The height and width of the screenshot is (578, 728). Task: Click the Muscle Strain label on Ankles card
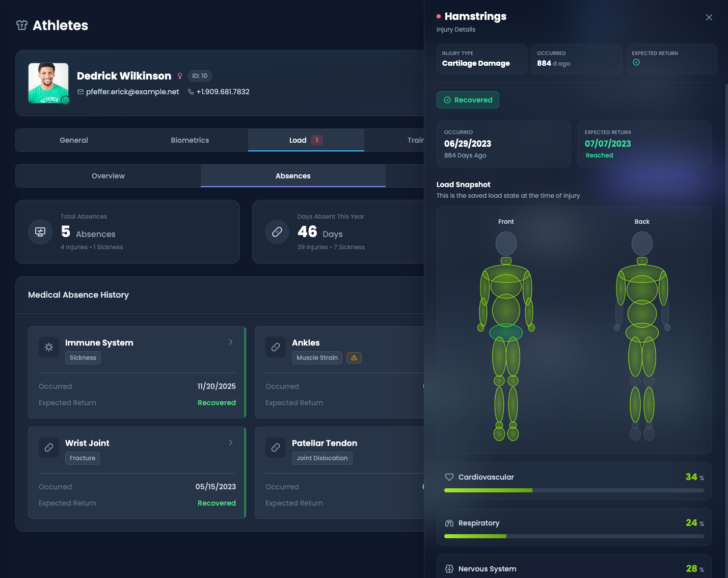click(x=317, y=358)
